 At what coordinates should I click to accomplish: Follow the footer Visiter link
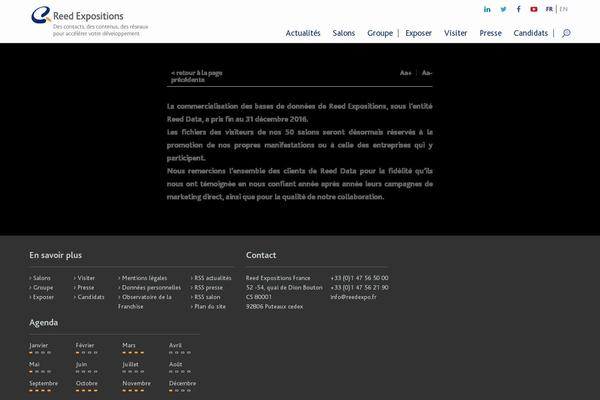(x=84, y=278)
